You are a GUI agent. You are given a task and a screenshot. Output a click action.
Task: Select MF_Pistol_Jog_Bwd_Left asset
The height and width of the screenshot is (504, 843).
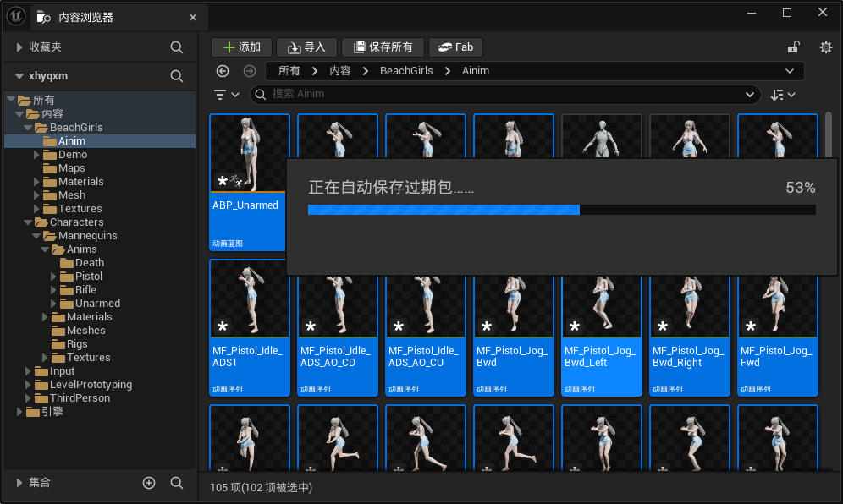click(x=602, y=336)
